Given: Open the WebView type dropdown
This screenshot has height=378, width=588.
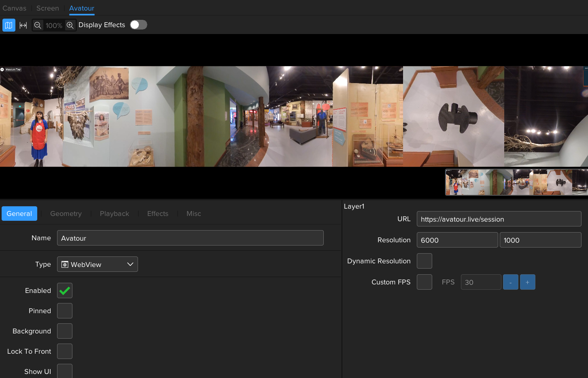Looking at the screenshot, I should tap(98, 264).
